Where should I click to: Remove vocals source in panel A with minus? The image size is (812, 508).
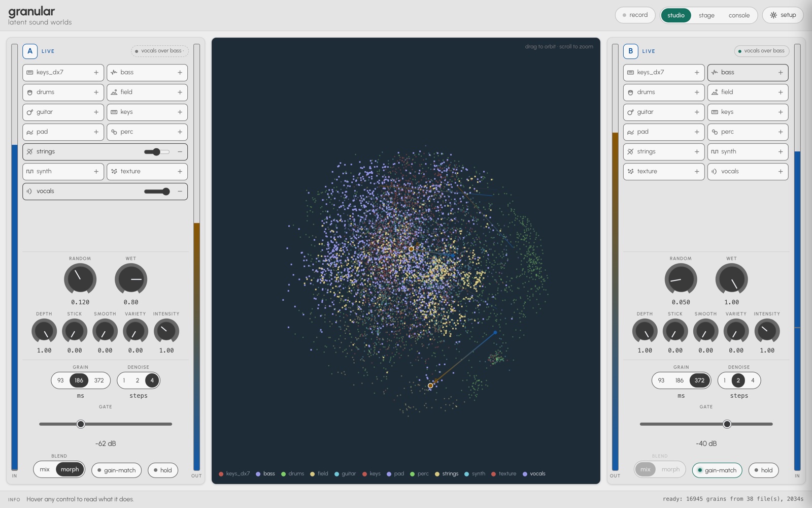180,192
